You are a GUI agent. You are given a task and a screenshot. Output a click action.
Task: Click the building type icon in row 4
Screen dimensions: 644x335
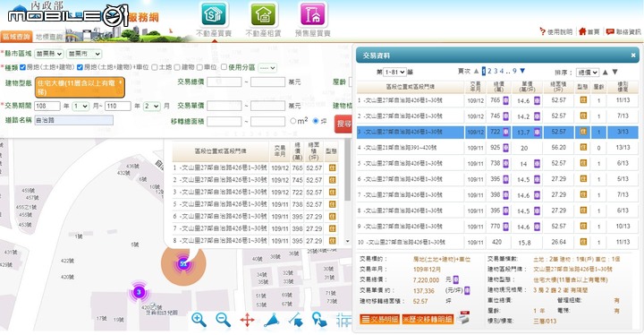pos(583,147)
